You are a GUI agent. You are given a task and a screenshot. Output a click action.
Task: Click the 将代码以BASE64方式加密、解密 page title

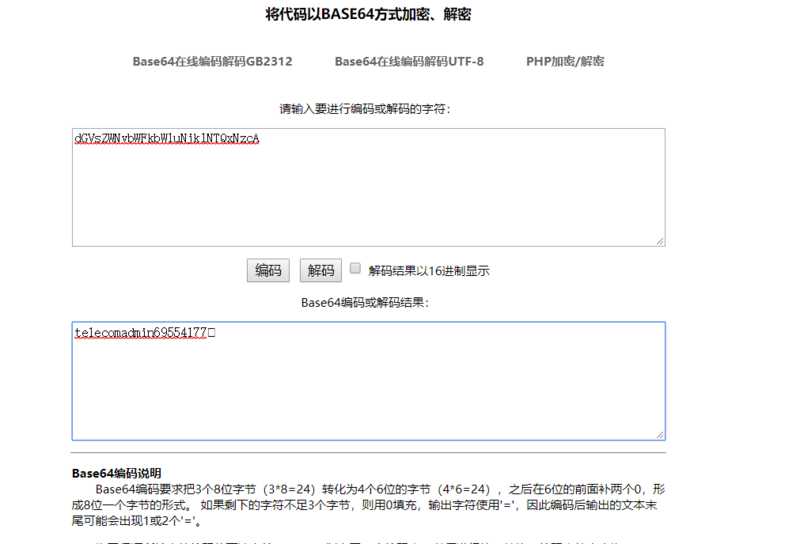(x=368, y=14)
